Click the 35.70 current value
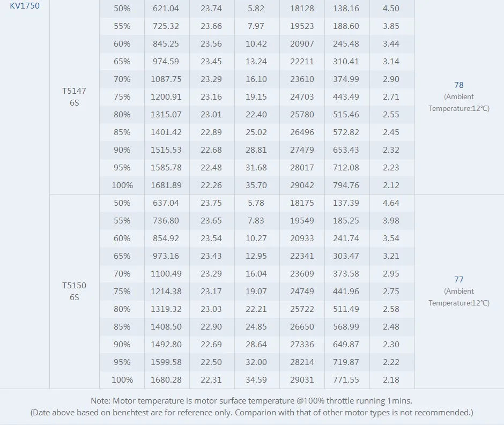Image resolution: width=504 pixels, height=425 pixels. (x=256, y=185)
